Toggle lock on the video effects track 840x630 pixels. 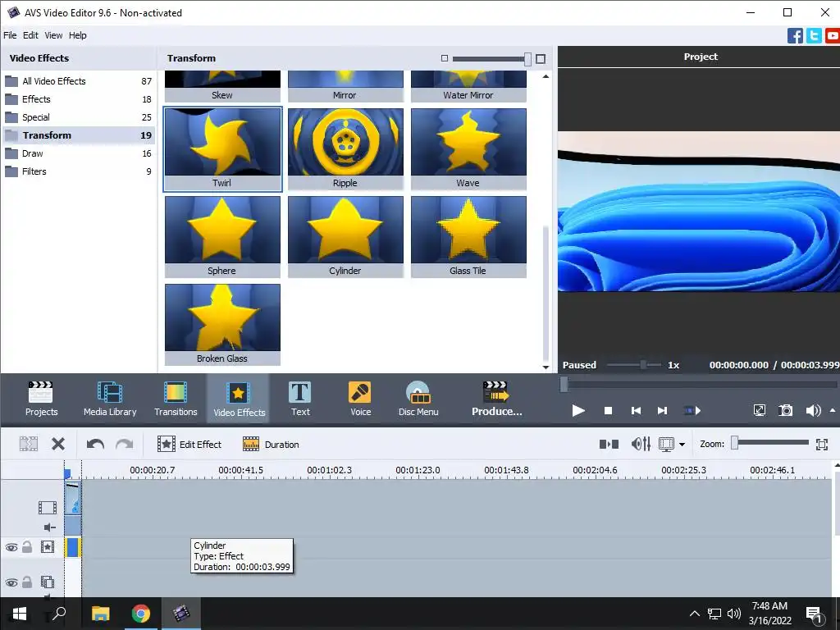(x=27, y=547)
